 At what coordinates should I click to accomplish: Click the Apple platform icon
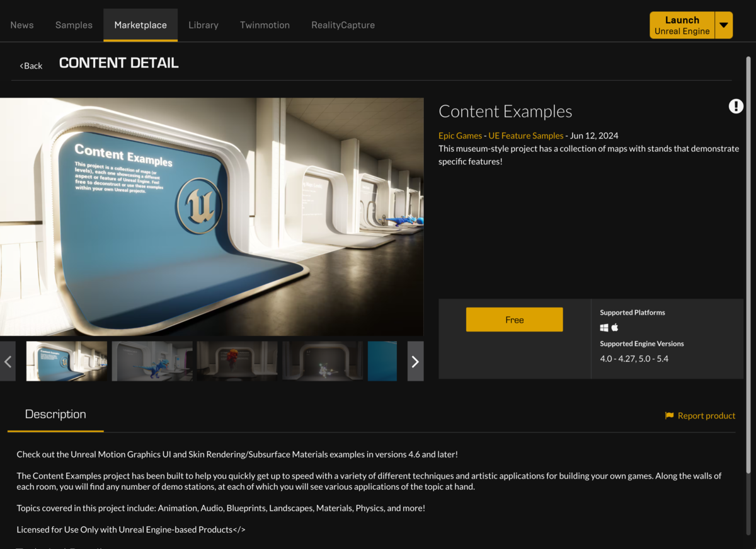[615, 327]
